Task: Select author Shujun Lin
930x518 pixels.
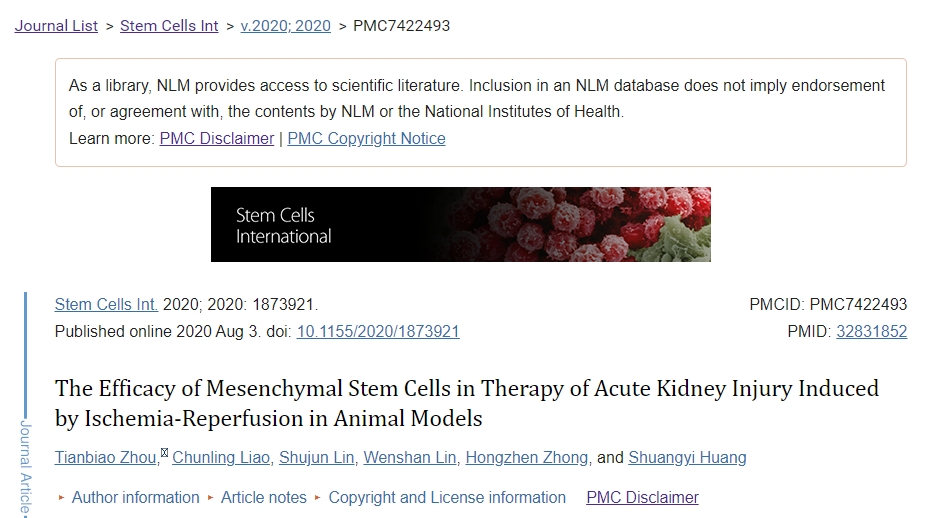Action: tap(317, 458)
